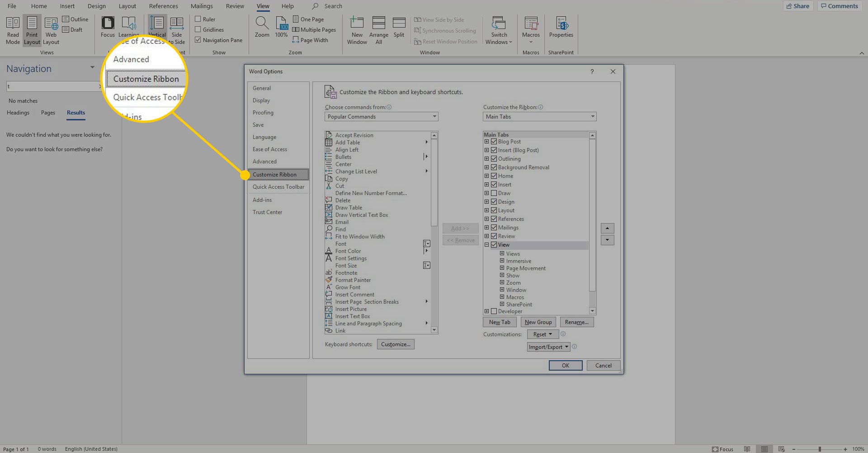Switch to Read Mode view
This screenshot has width=868, height=453.
point(13,30)
